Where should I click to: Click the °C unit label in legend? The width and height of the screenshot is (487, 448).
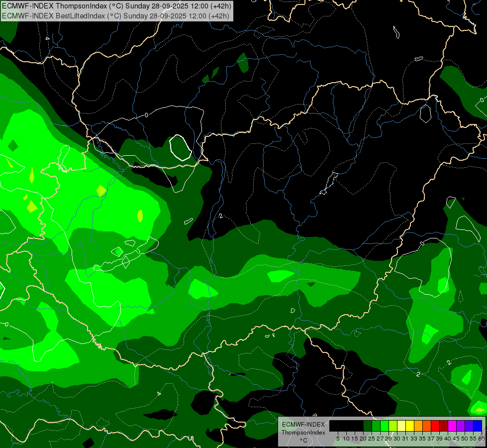(303, 441)
